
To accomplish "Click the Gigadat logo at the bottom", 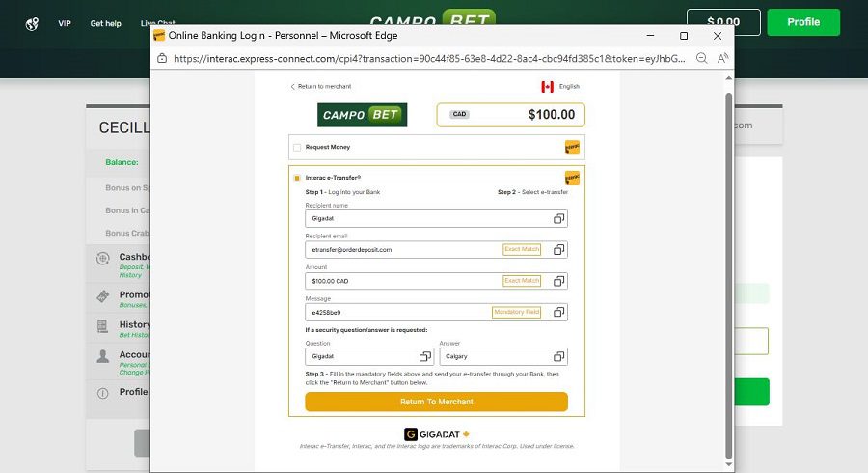I will point(437,434).
